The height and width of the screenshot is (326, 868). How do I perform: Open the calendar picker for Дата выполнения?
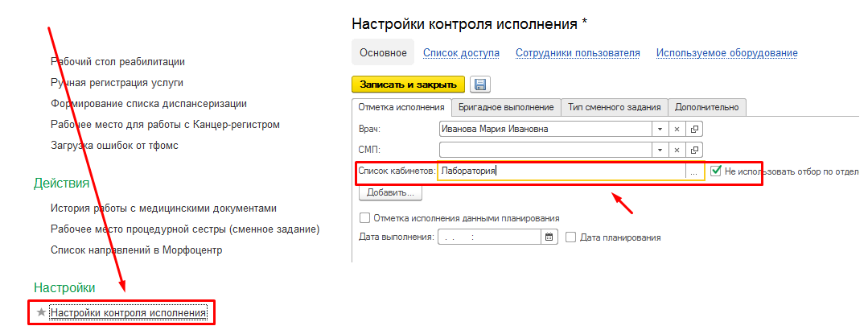(549, 237)
